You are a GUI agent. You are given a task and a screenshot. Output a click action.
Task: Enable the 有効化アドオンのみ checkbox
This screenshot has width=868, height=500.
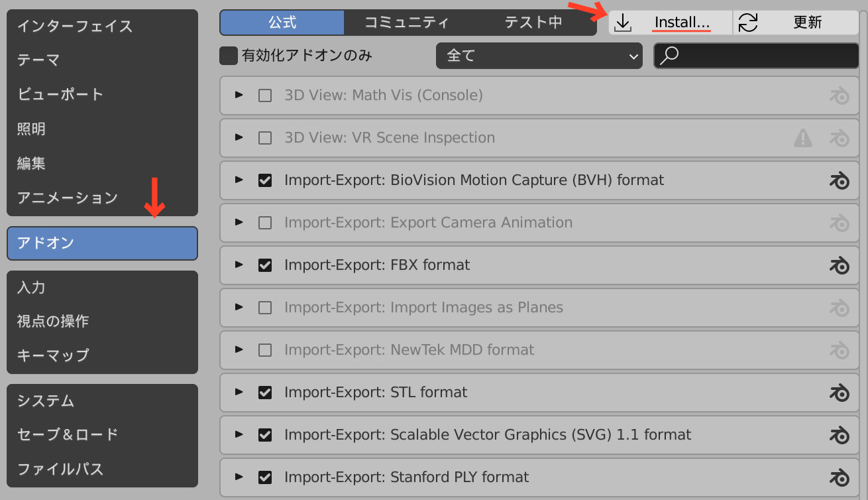coord(229,56)
